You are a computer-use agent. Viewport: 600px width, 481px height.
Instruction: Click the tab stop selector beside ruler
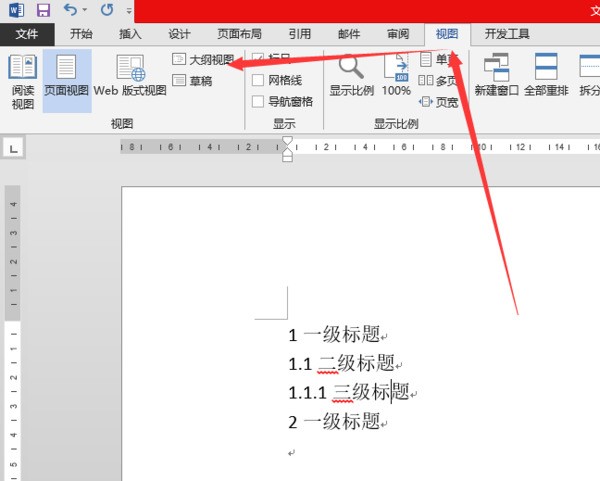13,148
